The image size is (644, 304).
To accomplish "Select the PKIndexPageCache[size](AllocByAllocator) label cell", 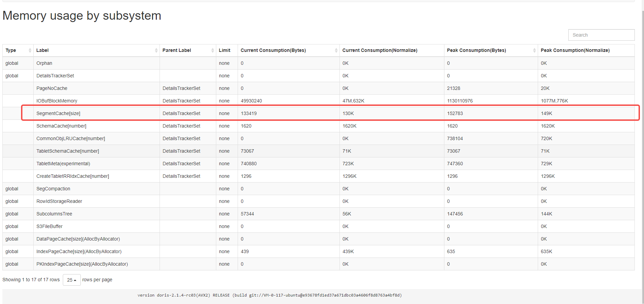I will click(x=96, y=264).
